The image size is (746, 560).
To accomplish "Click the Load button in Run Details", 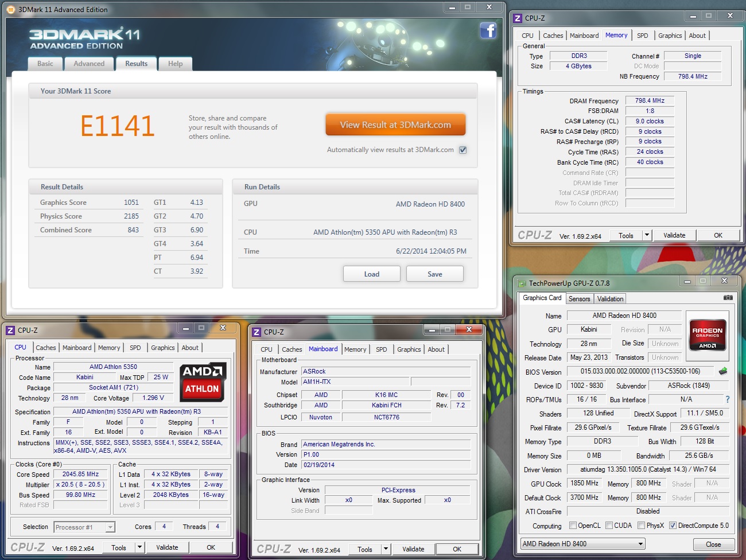I will tap(372, 274).
